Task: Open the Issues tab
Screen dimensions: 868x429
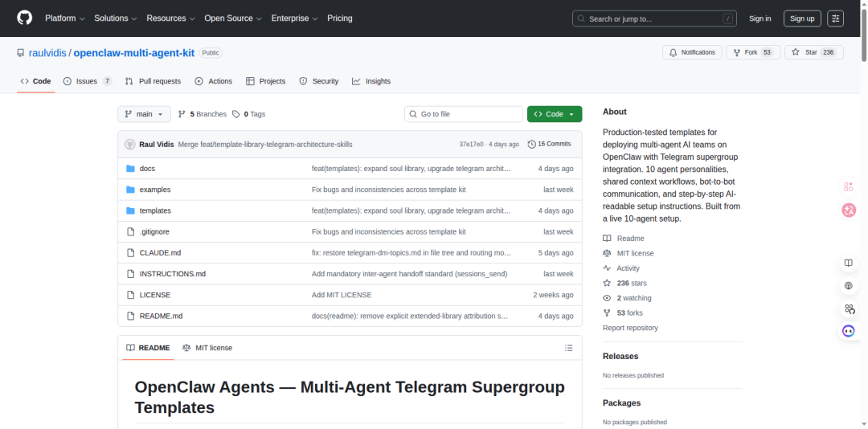Action: click(88, 81)
